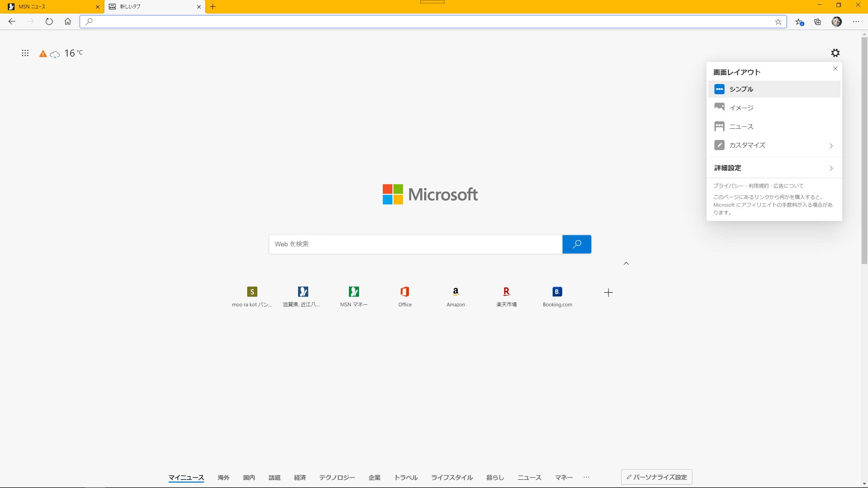The width and height of the screenshot is (868, 488).
Task: Open page settings gear icon
Action: click(835, 53)
